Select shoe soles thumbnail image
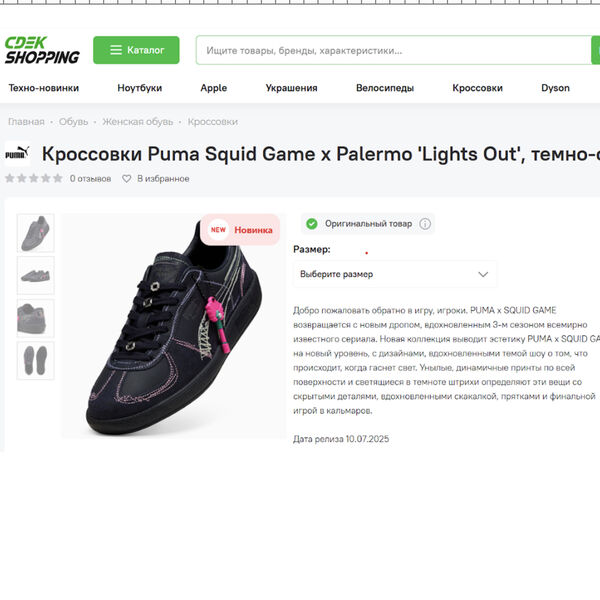Screen dimensions: 600x600 point(36,360)
